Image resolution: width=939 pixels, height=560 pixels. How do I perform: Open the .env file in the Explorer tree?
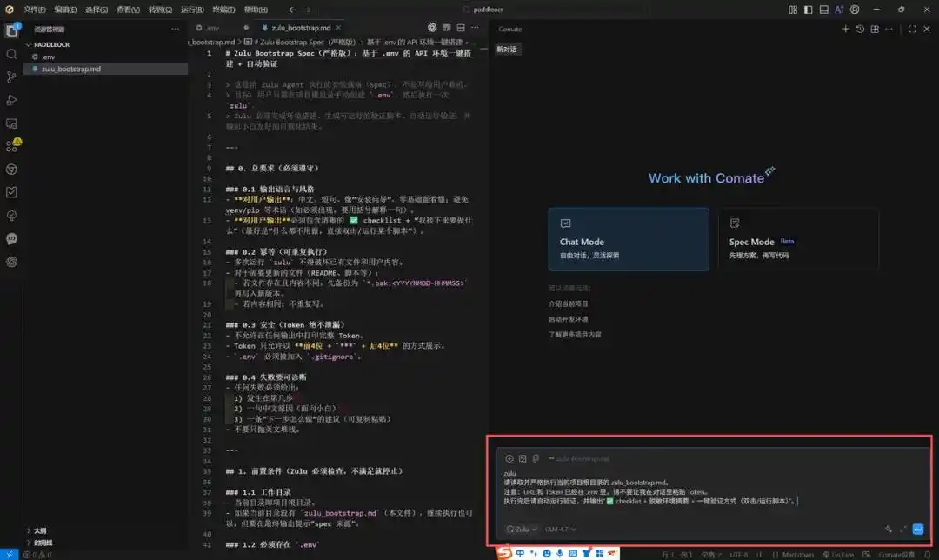[x=105, y=57]
